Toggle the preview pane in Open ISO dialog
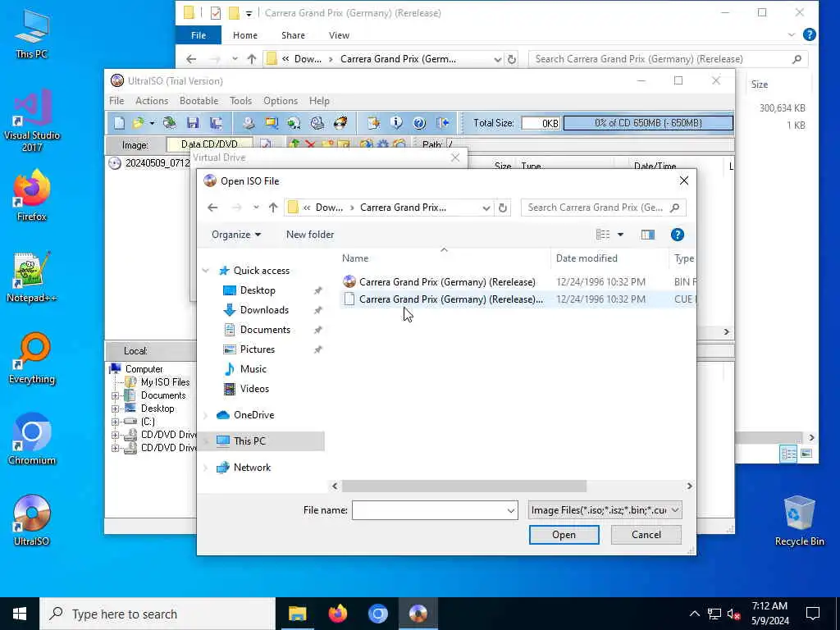This screenshot has width=840, height=630. click(x=648, y=235)
